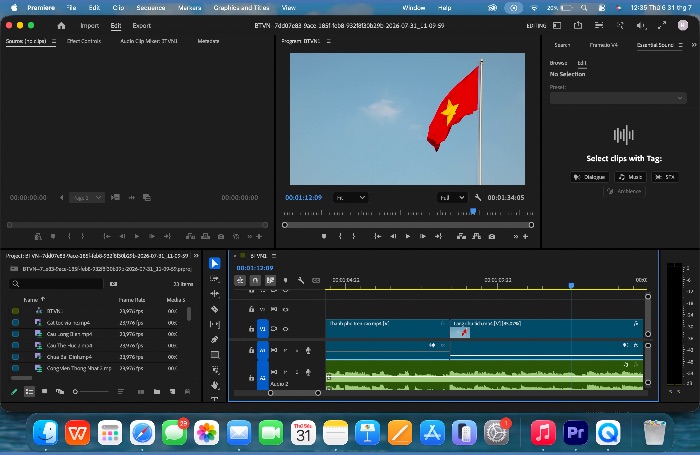700x455 pixels.
Task: Tag clips as Ambience
Action: pos(624,191)
